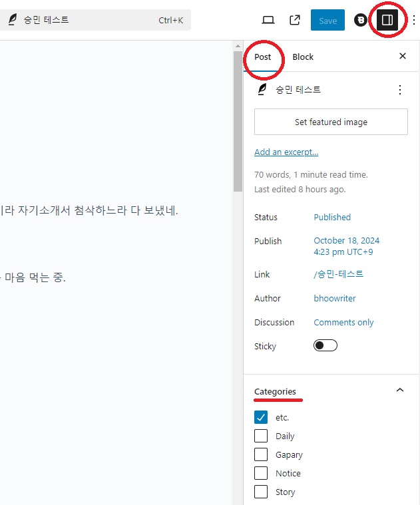Select the Post tab
Screen dimensions: 420x505
[x=263, y=57]
